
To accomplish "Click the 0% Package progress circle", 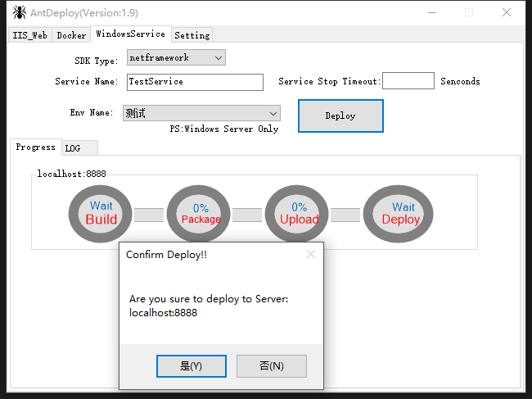I will click(x=199, y=214).
